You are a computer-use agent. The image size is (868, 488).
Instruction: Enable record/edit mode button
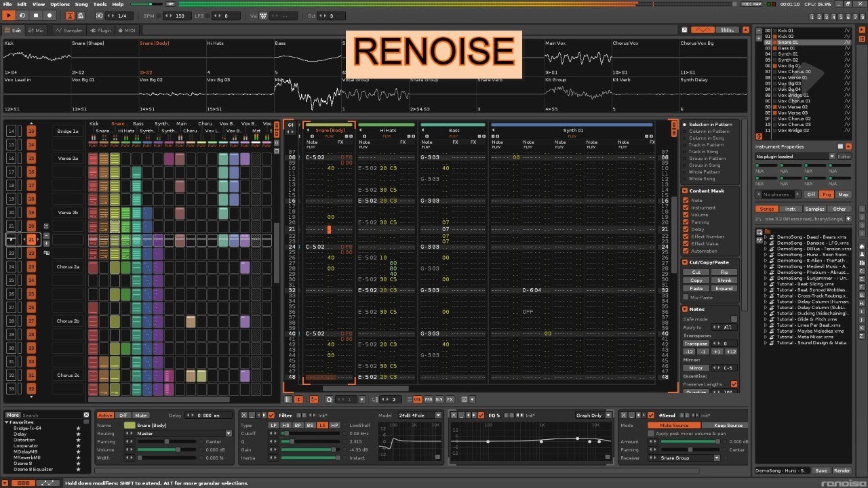point(50,15)
